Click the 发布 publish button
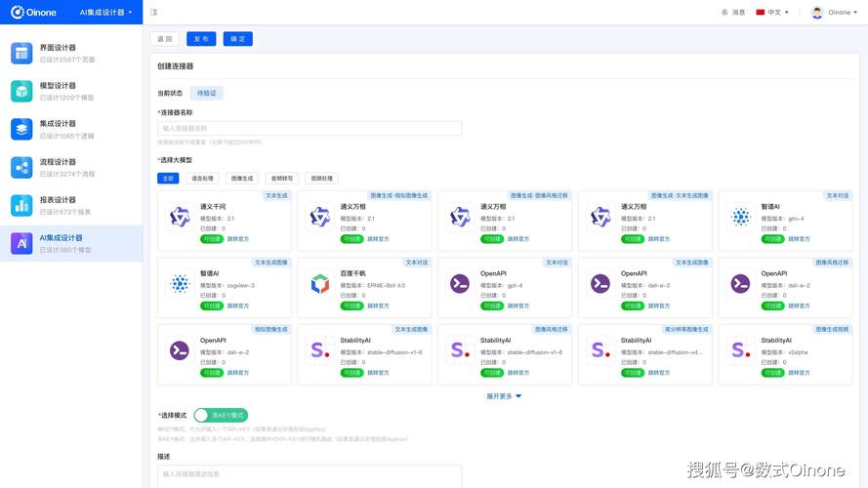Screen dimensions: 868x488 click(201, 39)
